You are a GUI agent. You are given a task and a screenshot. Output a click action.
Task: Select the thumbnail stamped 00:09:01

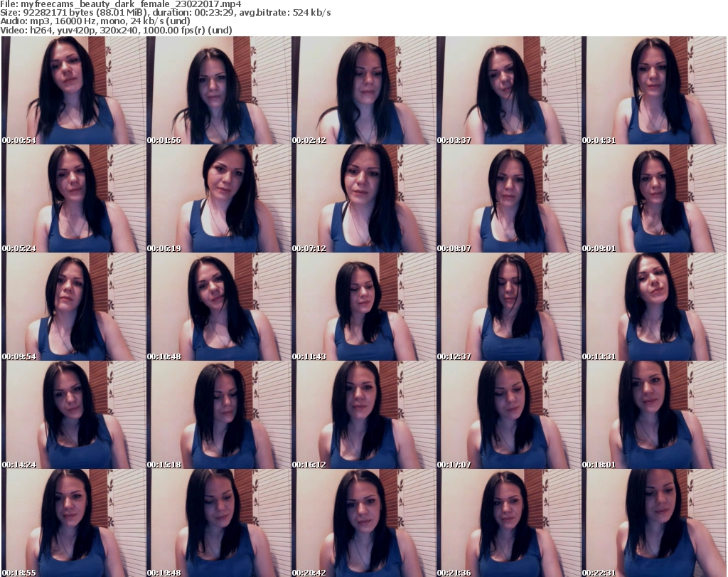coord(654,198)
